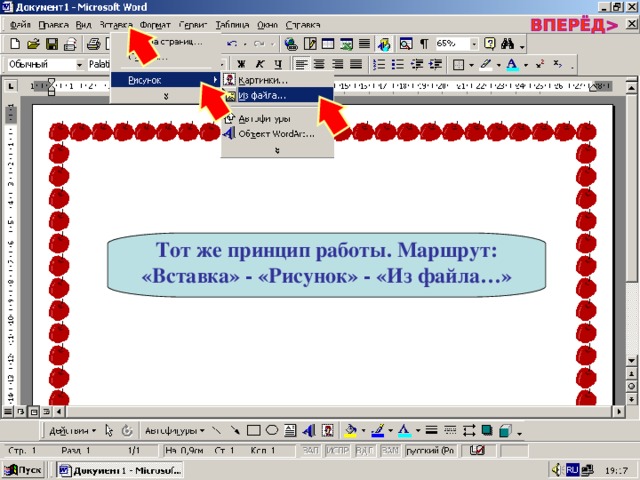Viewport: 640px width, 480px height.
Task: Open the zoom 65% dropdown arrow
Action: 474,44
